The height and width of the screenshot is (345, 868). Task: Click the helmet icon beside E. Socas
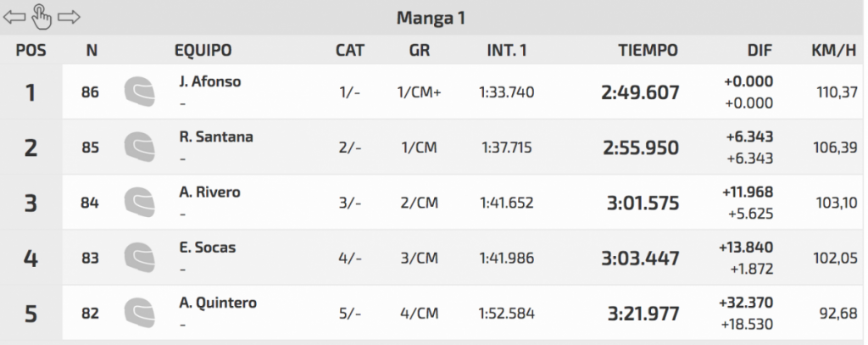[139, 258]
